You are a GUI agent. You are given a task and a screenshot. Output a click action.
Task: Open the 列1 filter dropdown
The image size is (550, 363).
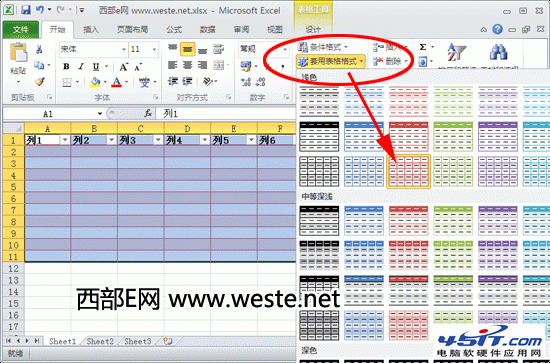click(x=65, y=140)
